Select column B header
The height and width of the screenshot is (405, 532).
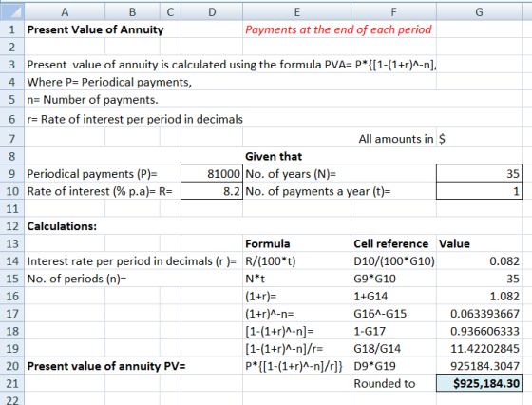click(132, 11)
